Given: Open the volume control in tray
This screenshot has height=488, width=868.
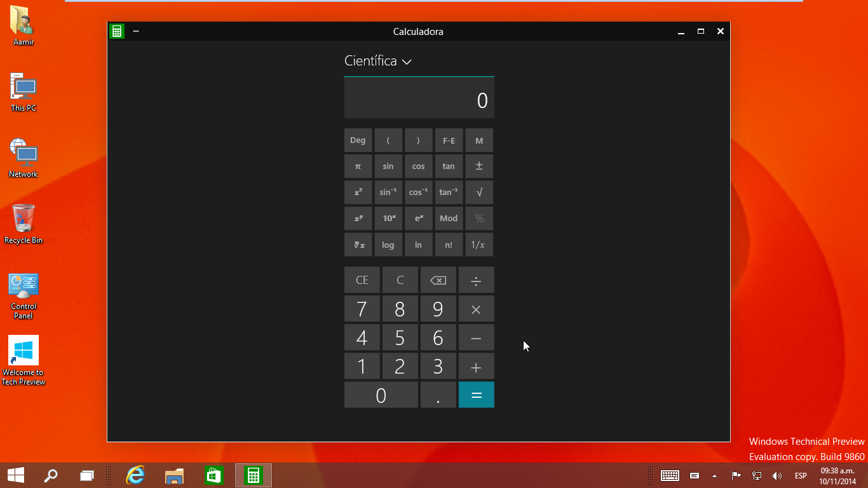Looking at the screenshot, I should (776, 476).
